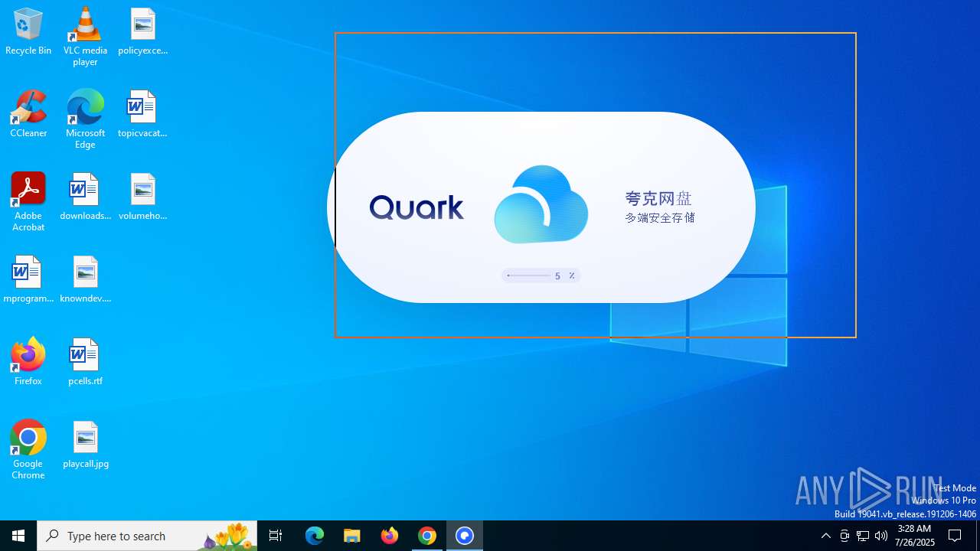Click the blue cloud icon in Quark installer
980x551 pixels.
point(541,204)
